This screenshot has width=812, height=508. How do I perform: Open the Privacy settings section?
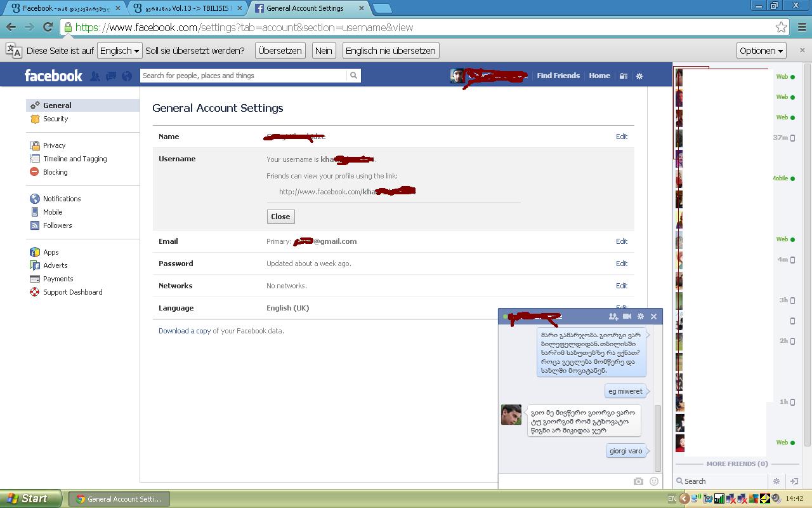54,145
